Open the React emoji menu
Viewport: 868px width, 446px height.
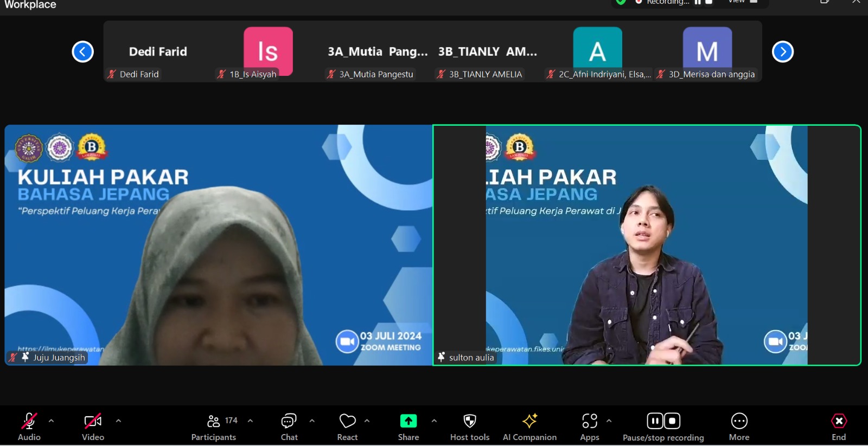point(347,427)
